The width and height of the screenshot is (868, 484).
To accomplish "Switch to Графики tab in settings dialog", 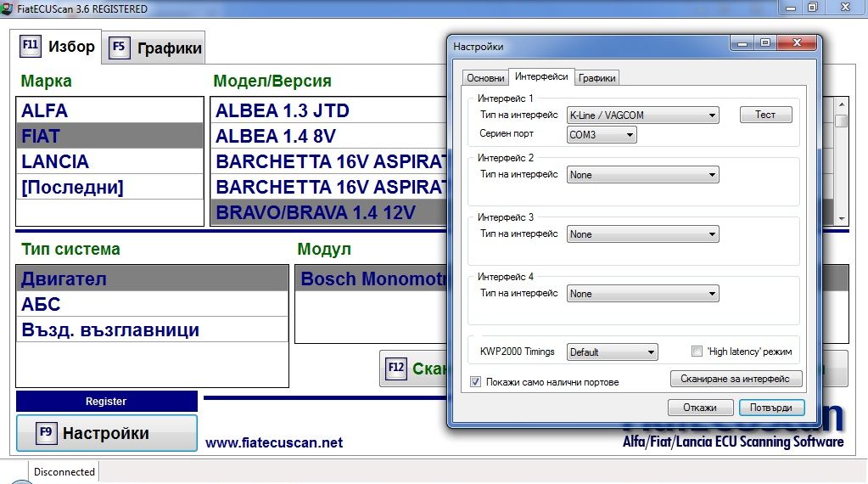I will 597,78.
